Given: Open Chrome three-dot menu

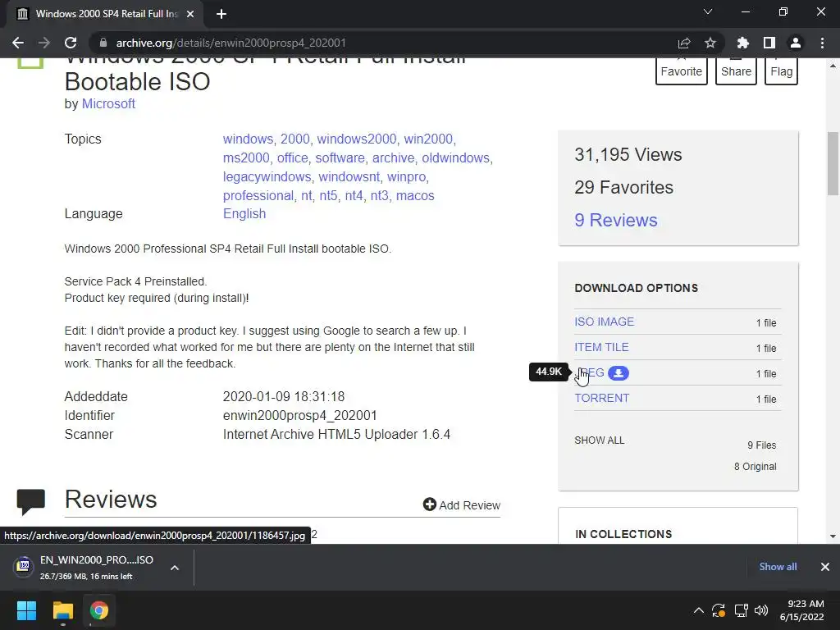Looking at the screenshot, I should click(822, 43).
